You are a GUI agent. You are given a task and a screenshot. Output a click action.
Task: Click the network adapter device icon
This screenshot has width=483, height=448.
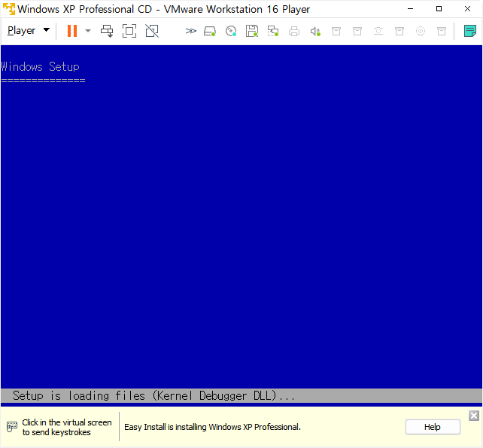[x=273, y=31]
